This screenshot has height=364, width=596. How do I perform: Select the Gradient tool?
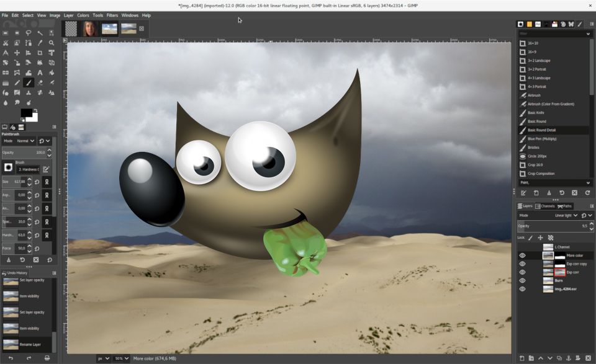(x=6, y=82)
